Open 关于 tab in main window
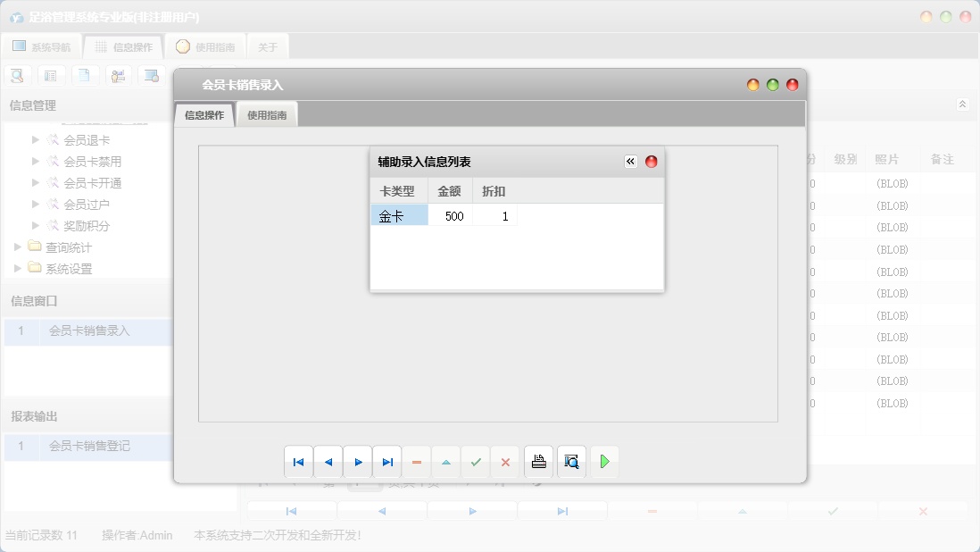This screenshot has height=552, width=980. [x=268, y=46]
